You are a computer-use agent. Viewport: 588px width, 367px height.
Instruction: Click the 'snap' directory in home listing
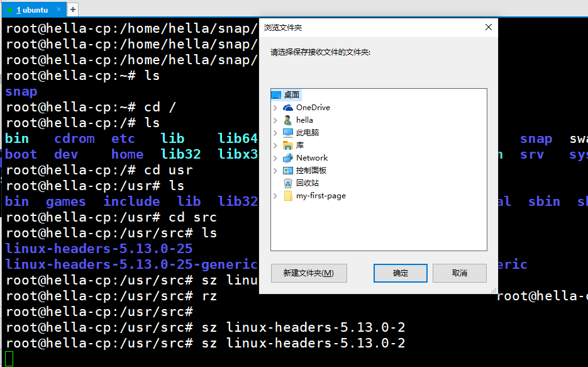[x=21, y=92]
